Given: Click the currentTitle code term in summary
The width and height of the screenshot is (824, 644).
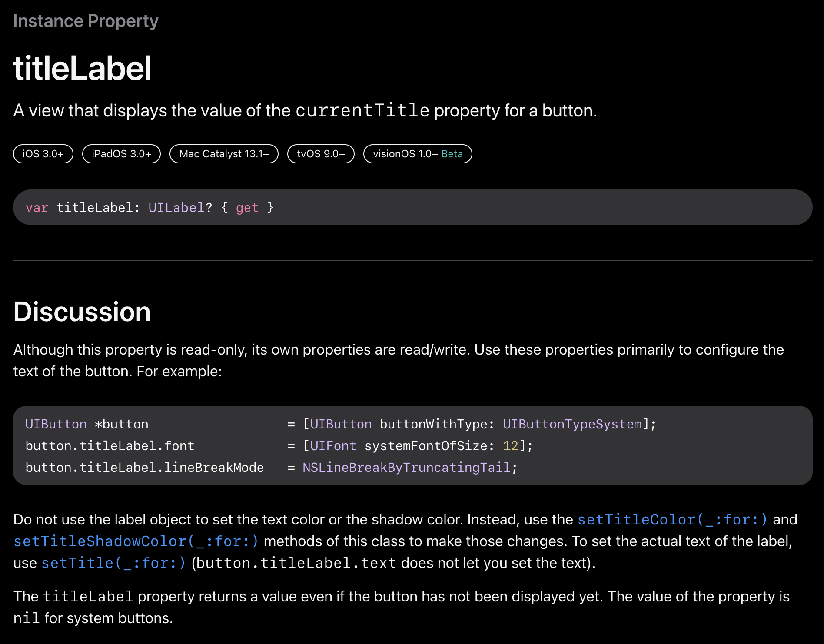Looking at the screenshot, I should (362, 111).
